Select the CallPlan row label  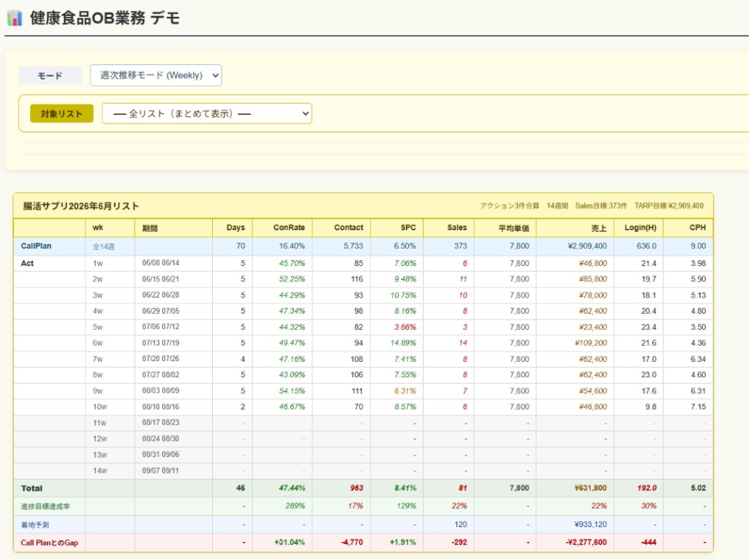tap(36, 246)
